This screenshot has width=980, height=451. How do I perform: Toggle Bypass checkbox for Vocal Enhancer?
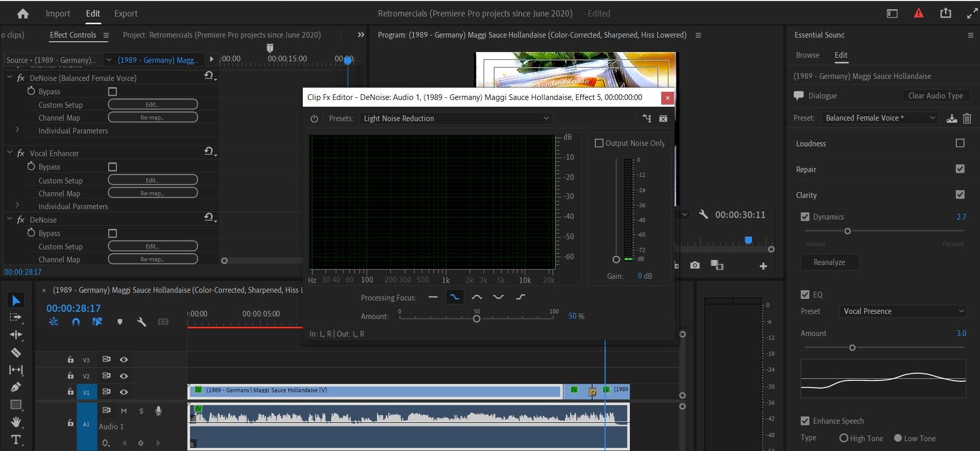pos(112,167)
